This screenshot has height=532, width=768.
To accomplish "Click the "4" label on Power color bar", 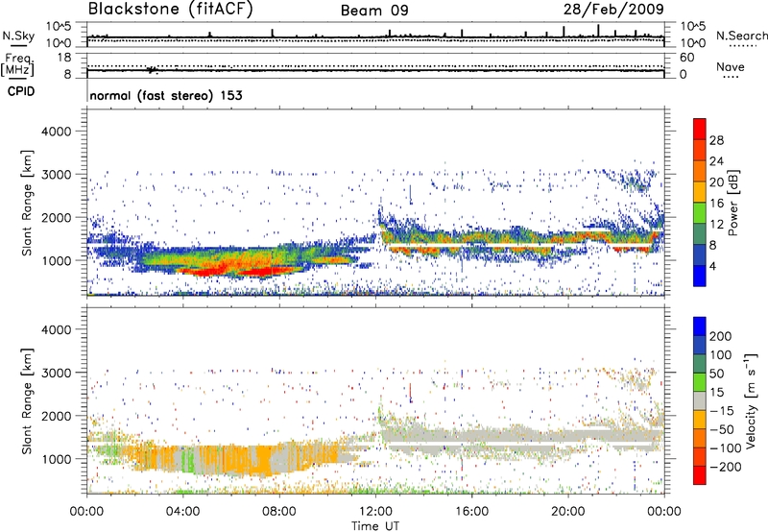I will pyautogui.click(x=712, y=267).
